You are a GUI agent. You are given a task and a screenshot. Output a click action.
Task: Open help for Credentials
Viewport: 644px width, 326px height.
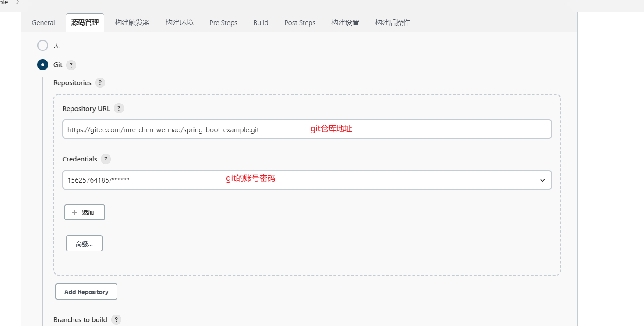(x=105, y=159)
